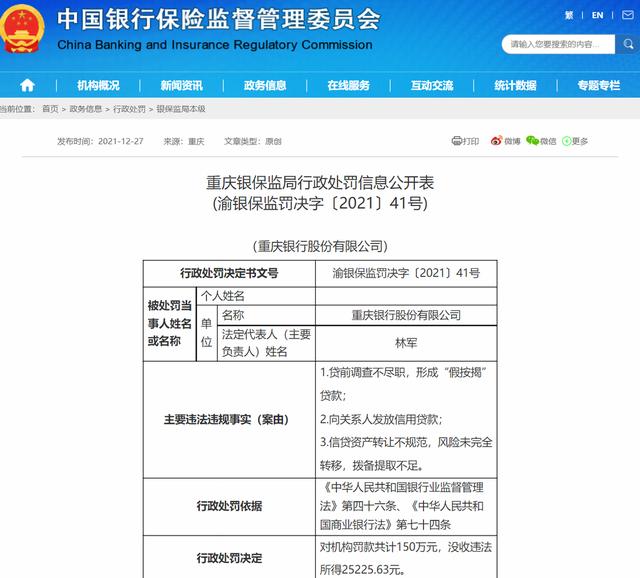
Task: Open the 新闻资讯 menu
Action: tap(182, 85)
